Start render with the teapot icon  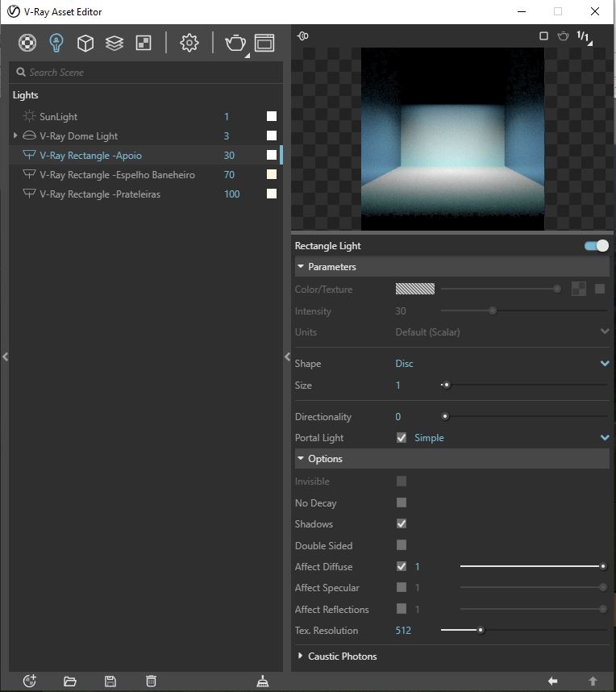[x=235, y=43]
